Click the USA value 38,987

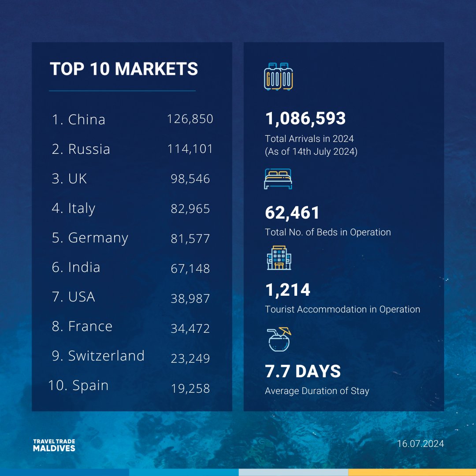[190, 299]
